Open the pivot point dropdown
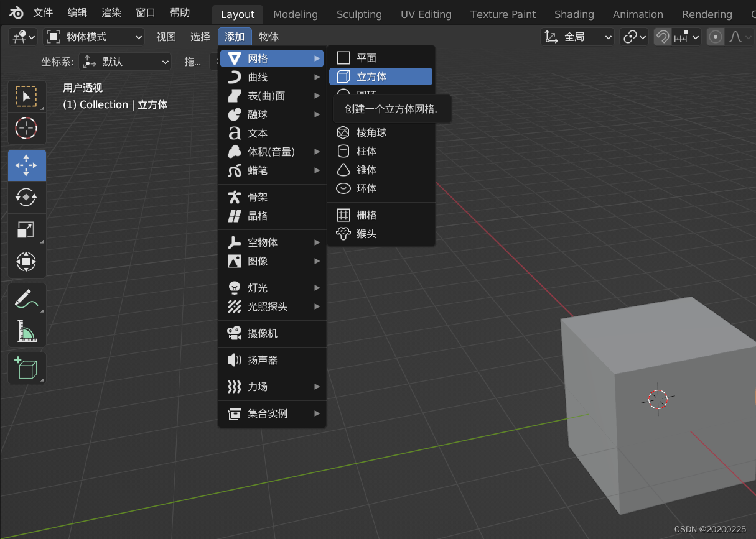756x539 pixels. tap(634, 37)
